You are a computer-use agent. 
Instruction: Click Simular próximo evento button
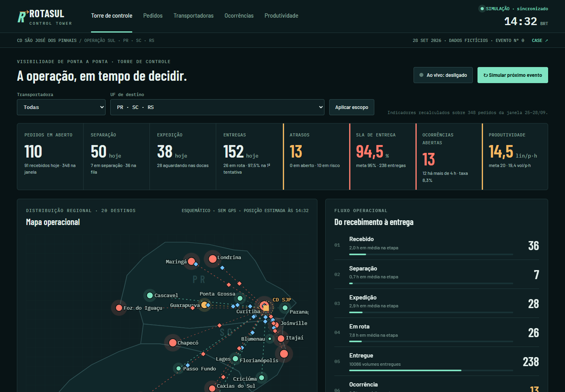(x=513, y=75)
